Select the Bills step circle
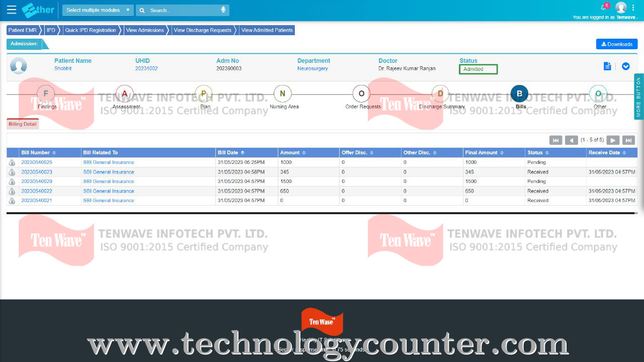644x362 pixels. [x=519, y=94]
